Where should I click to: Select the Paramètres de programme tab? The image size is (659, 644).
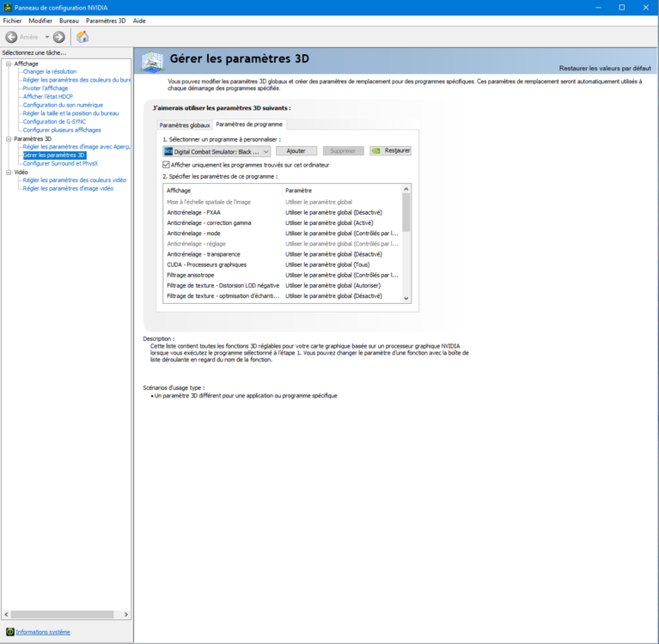pos(249,125)
